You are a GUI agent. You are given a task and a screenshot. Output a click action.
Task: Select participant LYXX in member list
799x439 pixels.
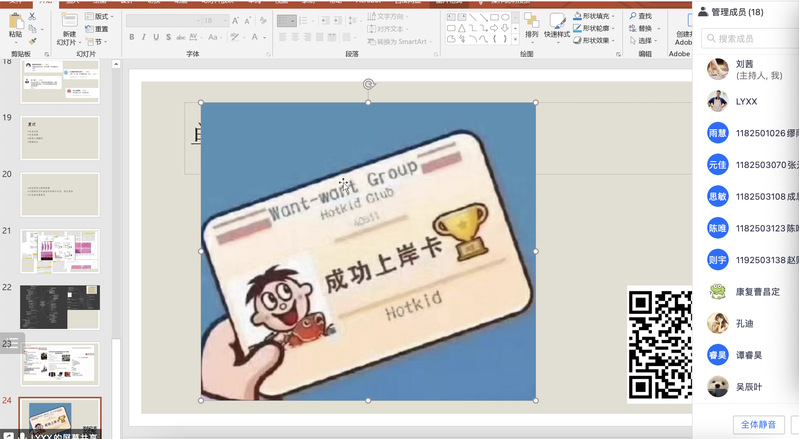pyautogui.click(x=747, y=101)
